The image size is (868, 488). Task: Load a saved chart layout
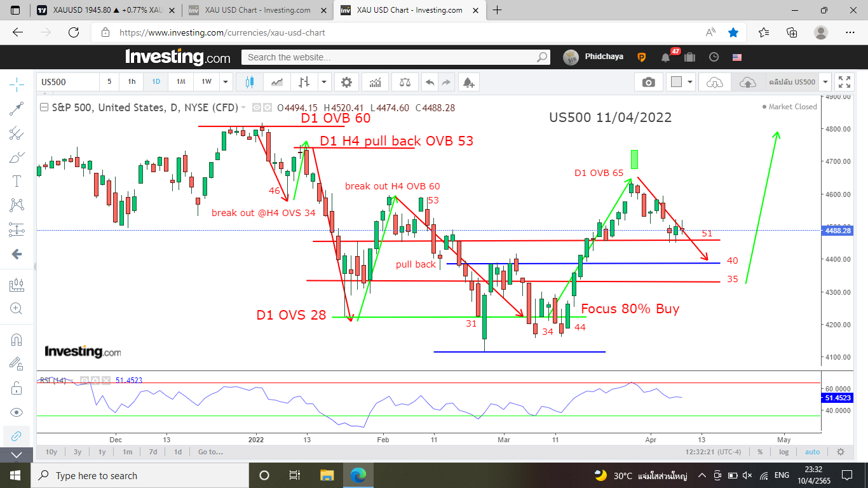click(715, 82)
